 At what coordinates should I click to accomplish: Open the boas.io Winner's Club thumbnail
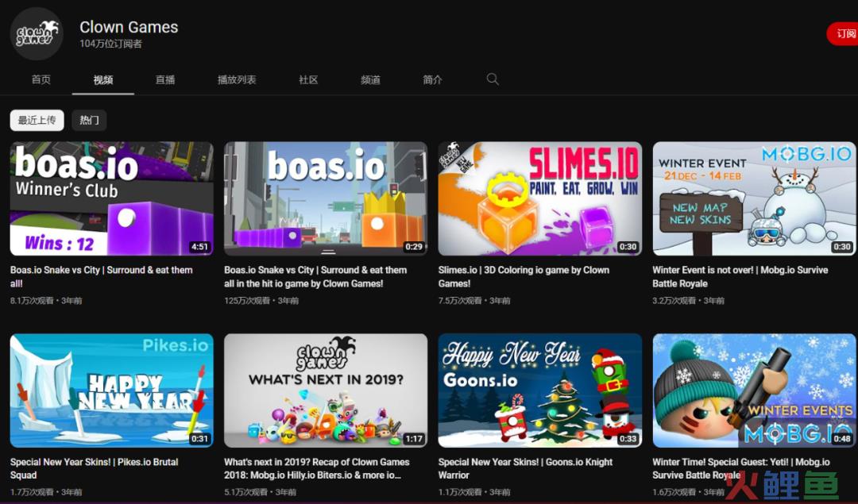[x=112, y=198]
